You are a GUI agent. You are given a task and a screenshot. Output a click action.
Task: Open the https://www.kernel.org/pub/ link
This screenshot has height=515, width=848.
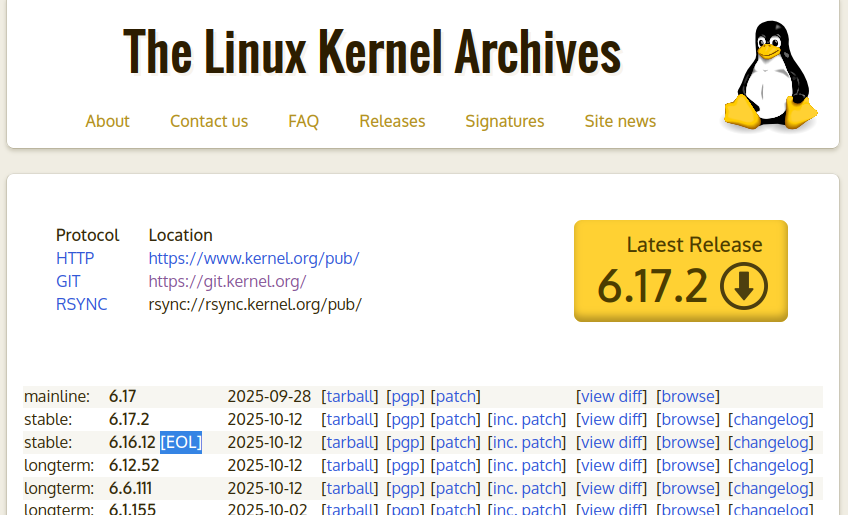click(x=254, y=258)
